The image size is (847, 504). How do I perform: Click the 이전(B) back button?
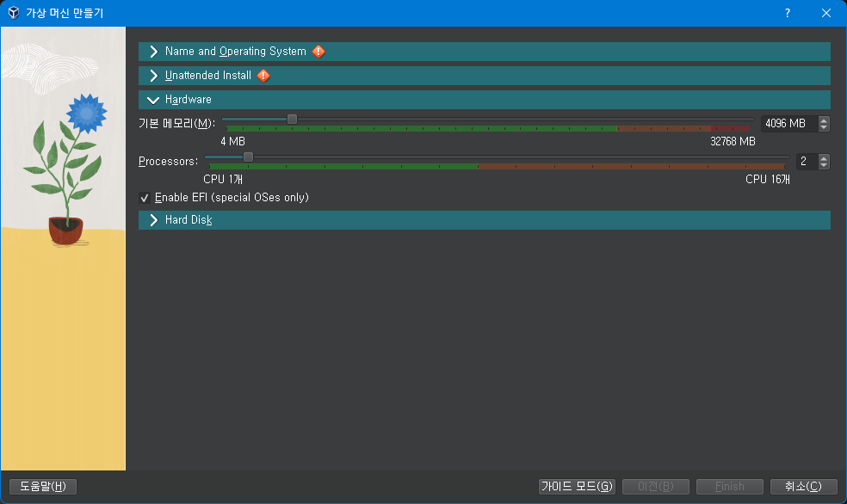(x=656, y=487)
